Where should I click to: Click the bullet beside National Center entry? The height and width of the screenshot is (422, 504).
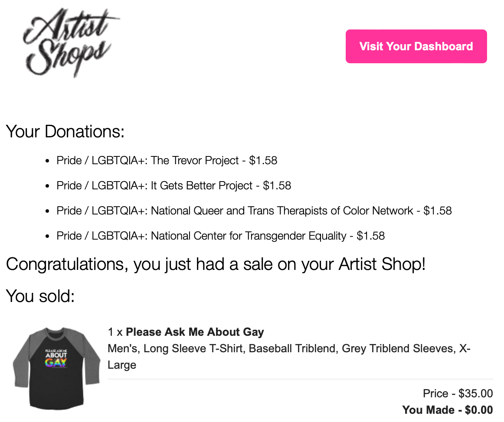coord(48,237)
